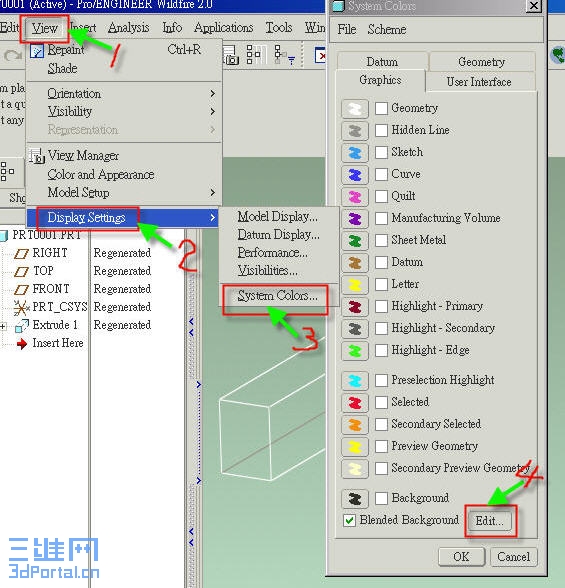Click Secondary Preview Geometry color swatch
The height and width of the screenshot is (588, 565).
(355, 469)
